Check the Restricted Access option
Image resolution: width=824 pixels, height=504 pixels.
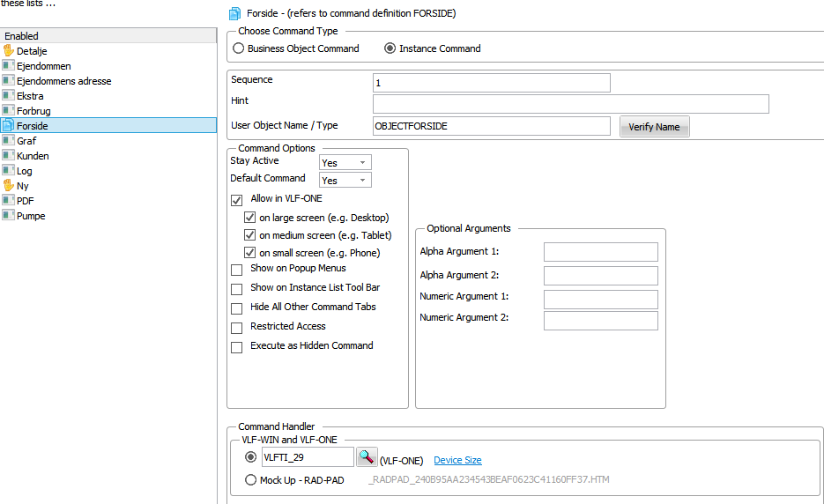coord(236,328)
